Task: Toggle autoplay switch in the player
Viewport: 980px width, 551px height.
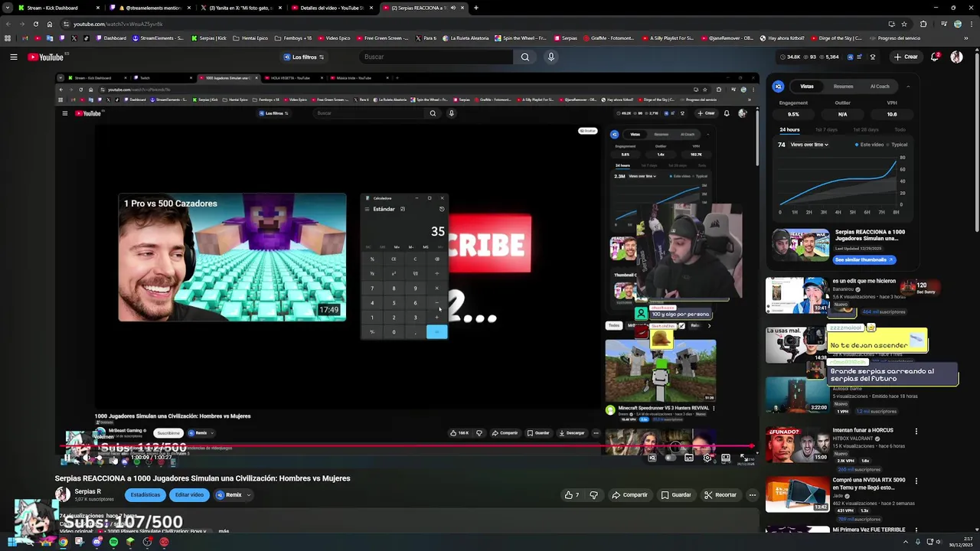Action: pyautogui.click(x=671, y=458)
